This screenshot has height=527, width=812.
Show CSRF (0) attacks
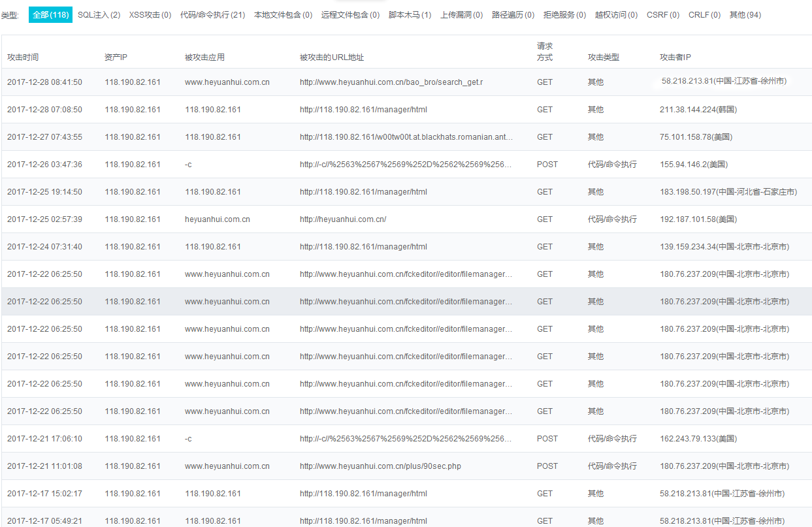point(662,14)
